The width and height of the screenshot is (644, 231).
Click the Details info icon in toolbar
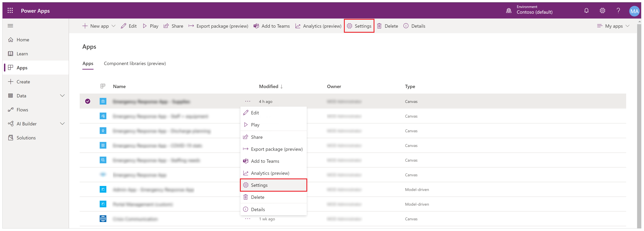(406, 26)
